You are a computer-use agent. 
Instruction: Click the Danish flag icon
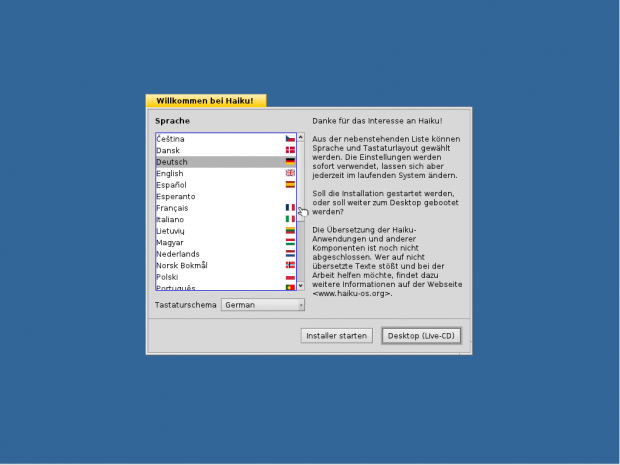290,150
